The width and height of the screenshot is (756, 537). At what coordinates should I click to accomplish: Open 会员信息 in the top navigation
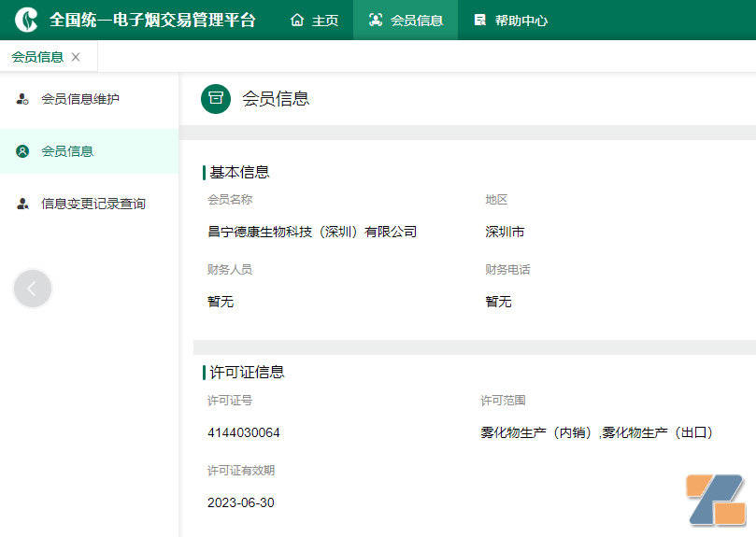(x=406, y=21)
